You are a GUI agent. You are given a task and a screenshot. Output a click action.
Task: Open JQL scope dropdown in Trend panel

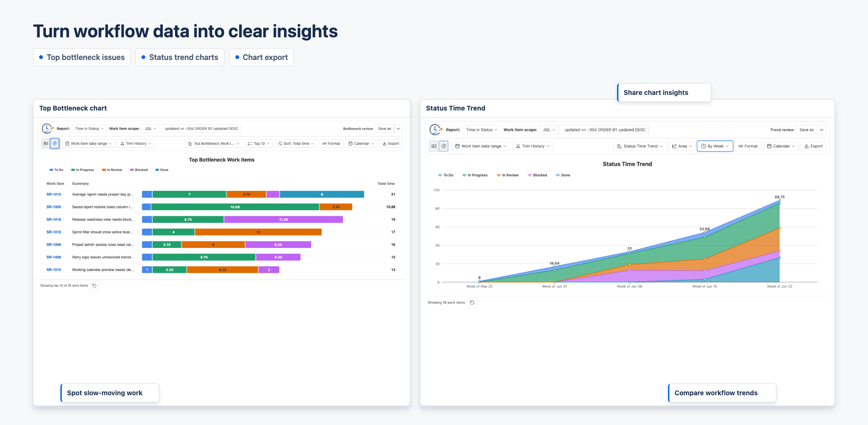549,130
